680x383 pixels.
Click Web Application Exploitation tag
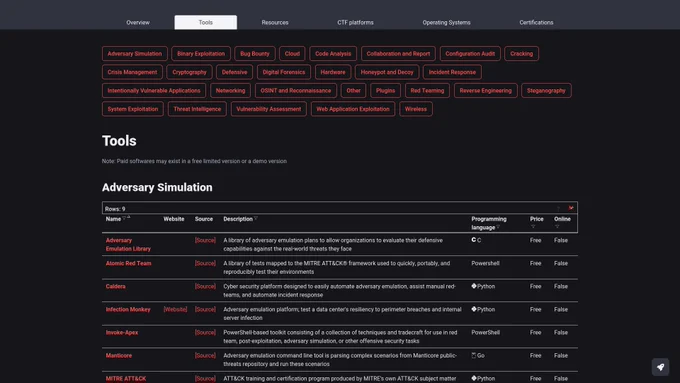[x=353, y=109]
